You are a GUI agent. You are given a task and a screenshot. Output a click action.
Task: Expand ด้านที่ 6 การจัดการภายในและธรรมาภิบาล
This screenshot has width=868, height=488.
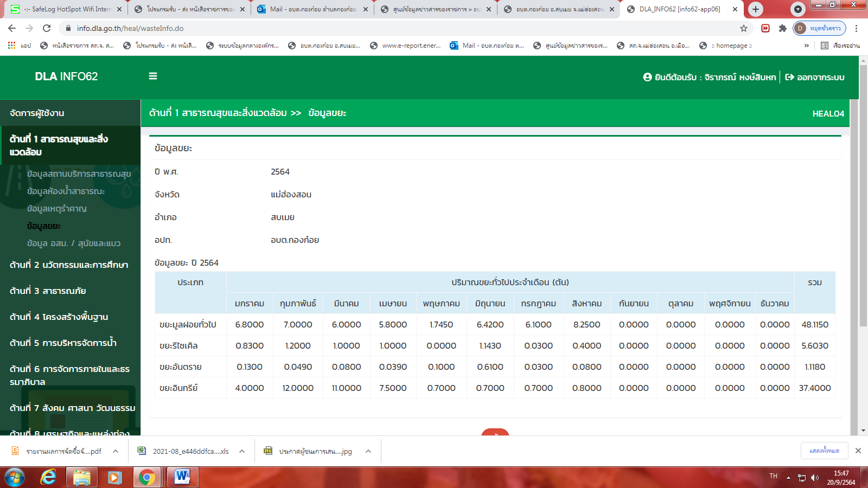70,375
